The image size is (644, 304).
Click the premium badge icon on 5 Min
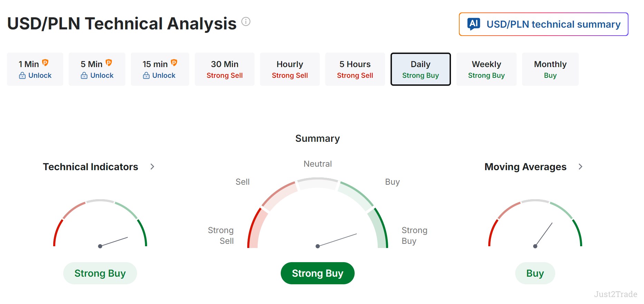pos(109,63)
